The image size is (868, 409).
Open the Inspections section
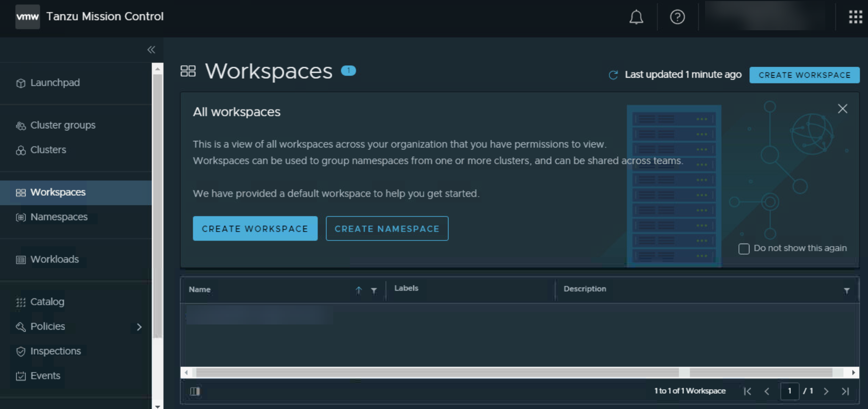pos(55,351)
